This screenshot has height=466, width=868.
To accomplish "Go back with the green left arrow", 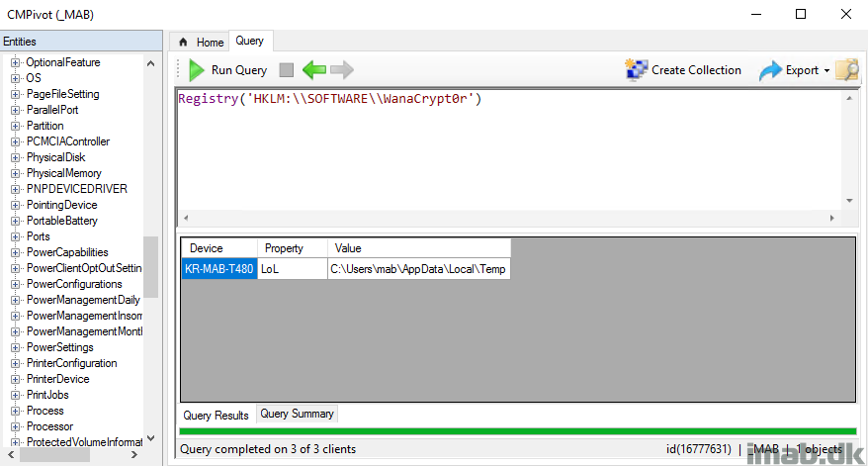I will click(314, 70).
